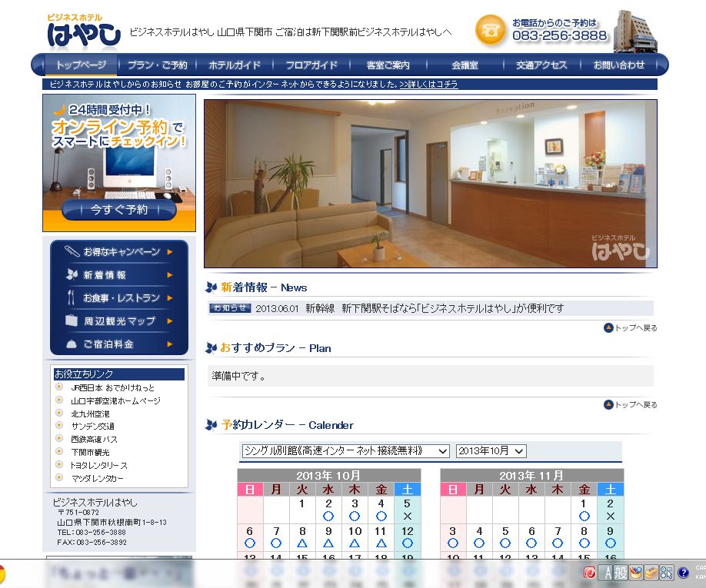Select October 10 limited triangle
This screenshot has width=706, height=588.
coord(355,543)
